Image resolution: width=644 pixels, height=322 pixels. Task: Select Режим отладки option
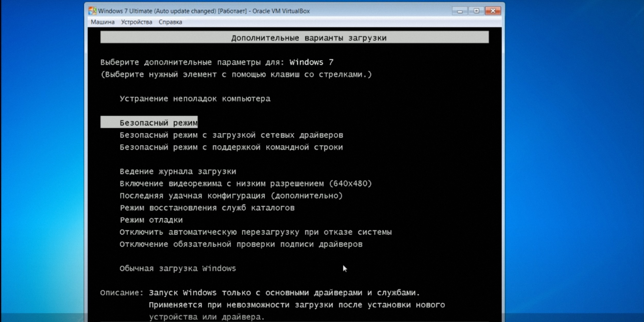[151, 220]
